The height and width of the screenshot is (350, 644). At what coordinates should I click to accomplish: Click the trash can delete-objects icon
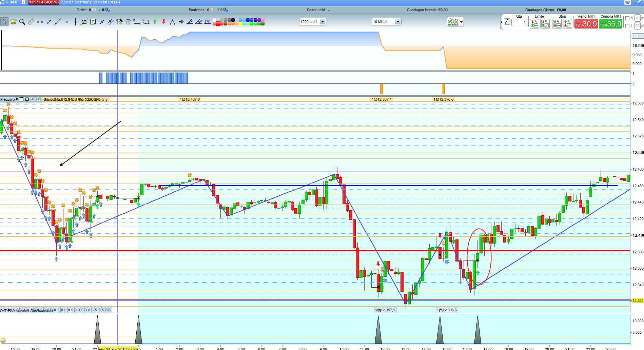coord(128,22)
